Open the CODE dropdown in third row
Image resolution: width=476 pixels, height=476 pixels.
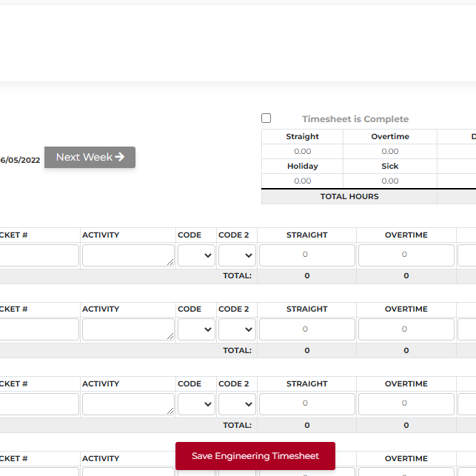[x=196, y=404]
